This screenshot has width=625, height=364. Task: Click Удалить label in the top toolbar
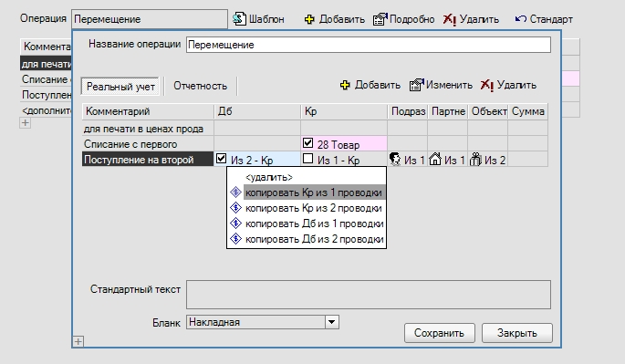point(479,19)
